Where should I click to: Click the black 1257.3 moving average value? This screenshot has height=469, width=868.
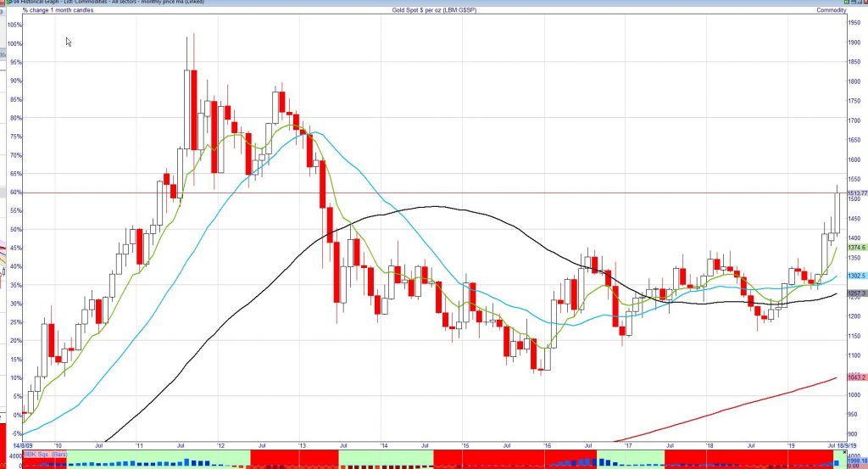[856, 293]
